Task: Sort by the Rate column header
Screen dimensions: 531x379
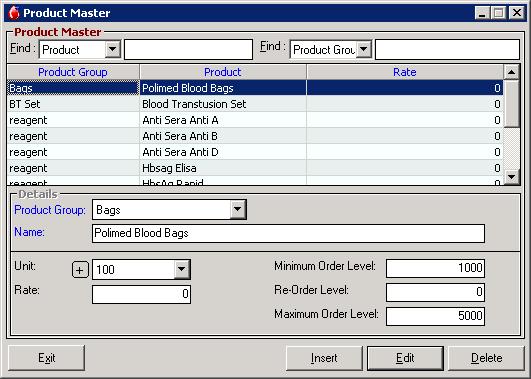Action: (x=405, y=72)
